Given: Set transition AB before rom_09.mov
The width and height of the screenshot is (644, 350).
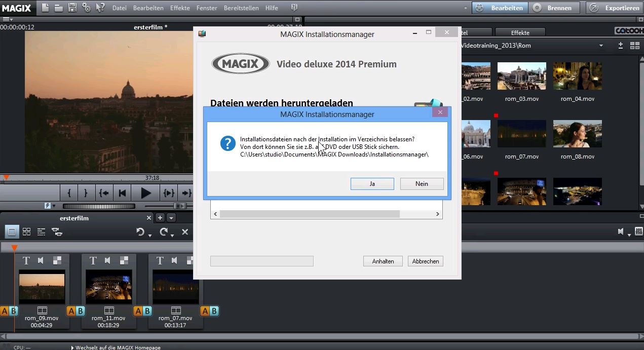Looking at the screenshot, I should (x=9, y=311).
